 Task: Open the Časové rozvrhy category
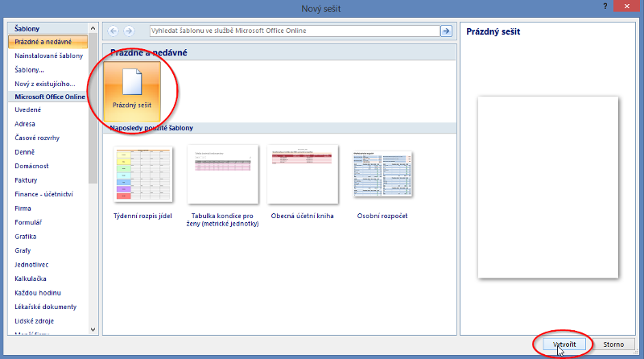[37, 138]
